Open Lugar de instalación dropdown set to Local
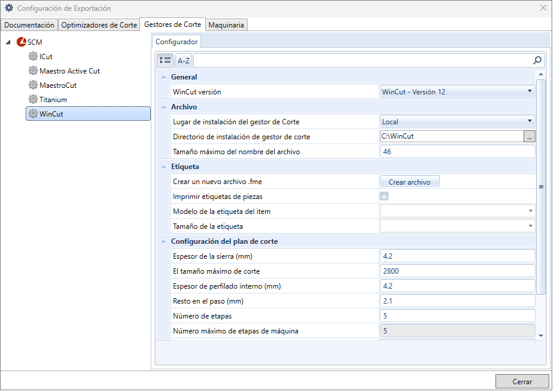557x392 pixels. (458, 121)
